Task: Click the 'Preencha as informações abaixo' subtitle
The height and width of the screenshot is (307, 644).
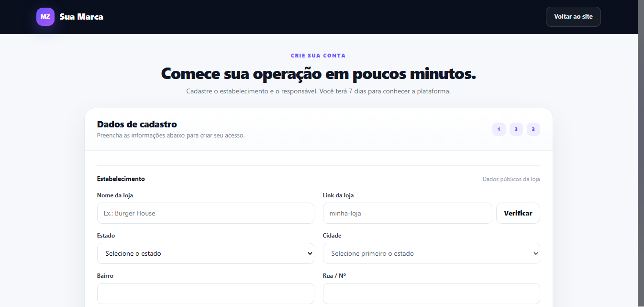Action: click(171, 136)
